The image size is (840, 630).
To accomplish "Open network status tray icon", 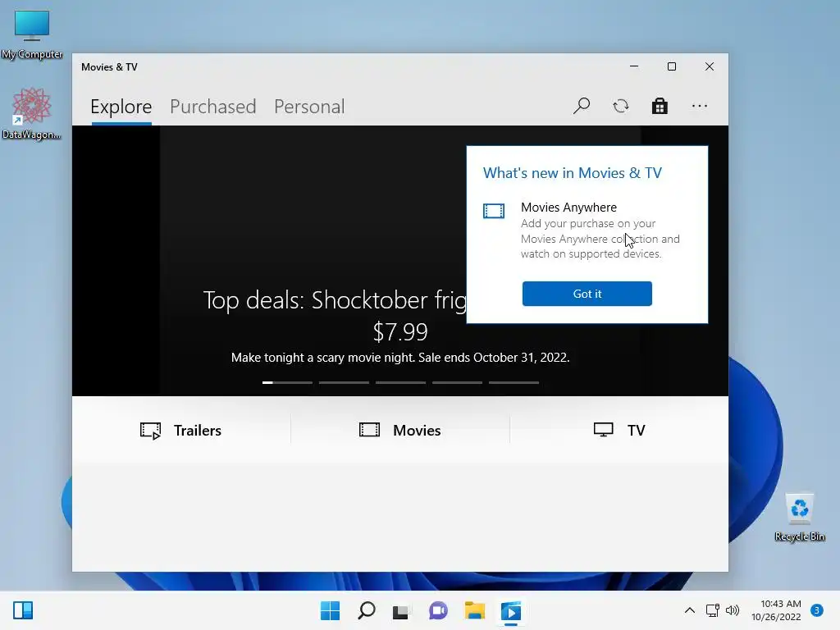I will coord(713,610).
